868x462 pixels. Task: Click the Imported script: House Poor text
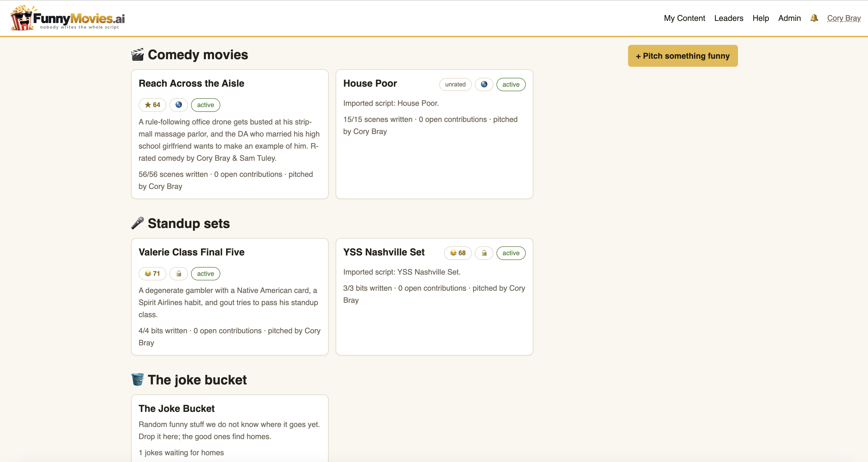[391, 103]
